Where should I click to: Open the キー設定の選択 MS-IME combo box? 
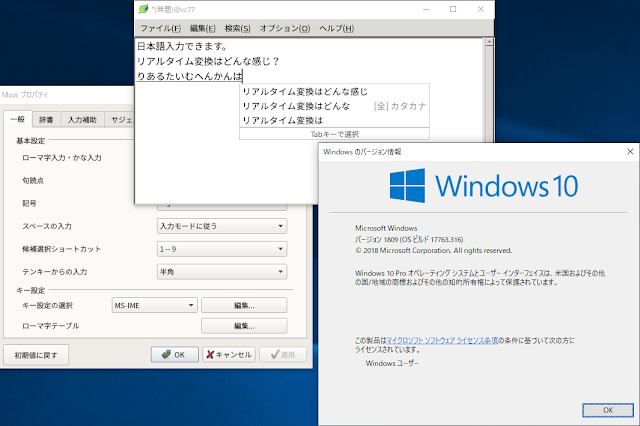(x=154, y=305)
